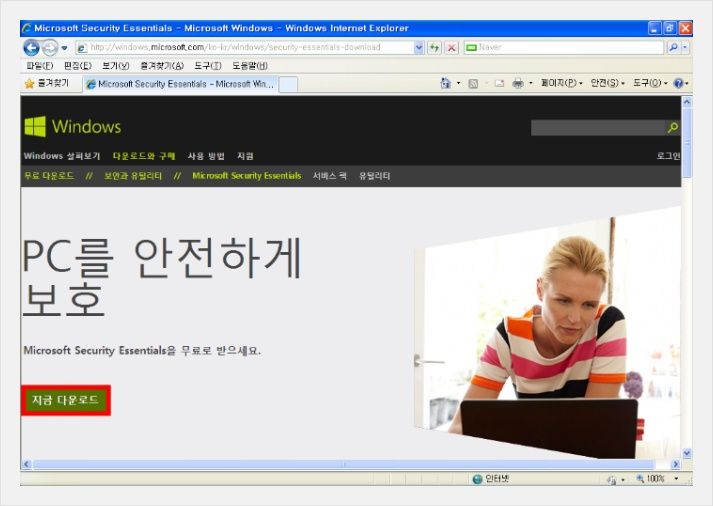713x506 pixels.
Task: Click the PC를 안전하게 보호 headline
Action: coord(161,278)
